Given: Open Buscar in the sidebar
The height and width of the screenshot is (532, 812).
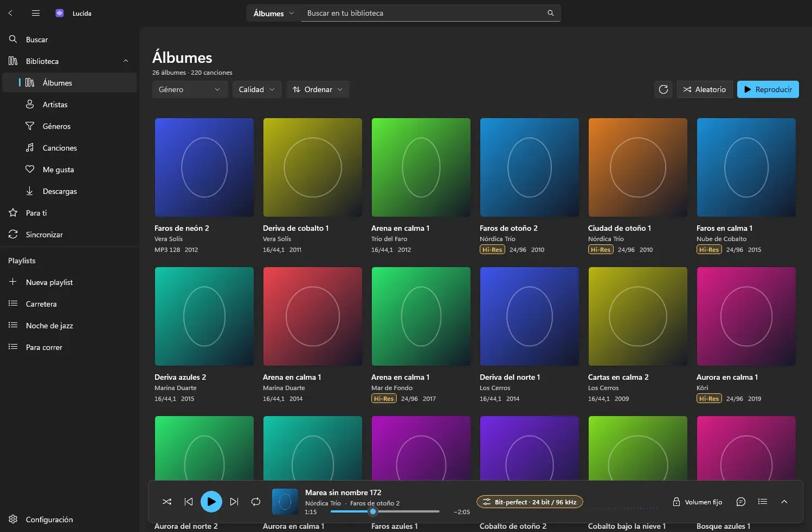Looking at the screenshot, I should [x=69, y=40].
